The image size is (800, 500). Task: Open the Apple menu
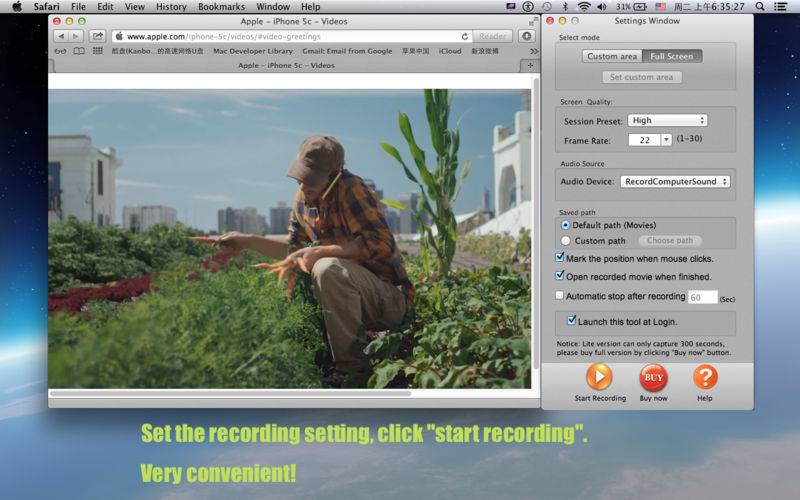[16, 7]
